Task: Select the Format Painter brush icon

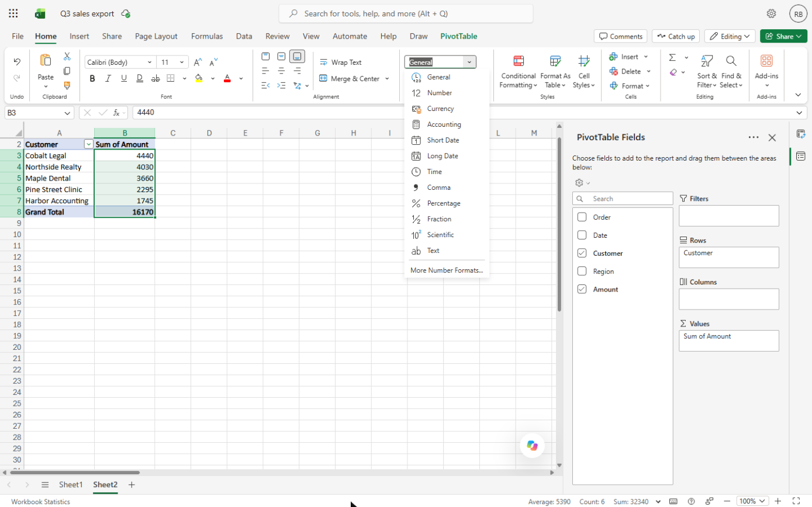Action: point(67,85)
